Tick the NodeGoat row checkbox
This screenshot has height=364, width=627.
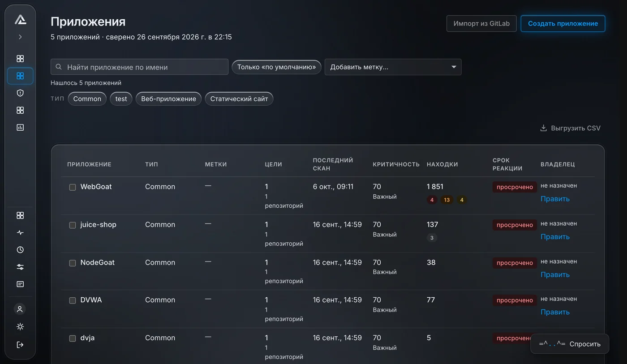pos(73,263)
